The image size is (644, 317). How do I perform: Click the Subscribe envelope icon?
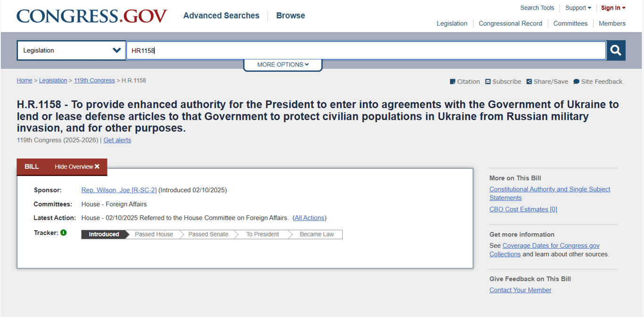(x=488, y=82)
